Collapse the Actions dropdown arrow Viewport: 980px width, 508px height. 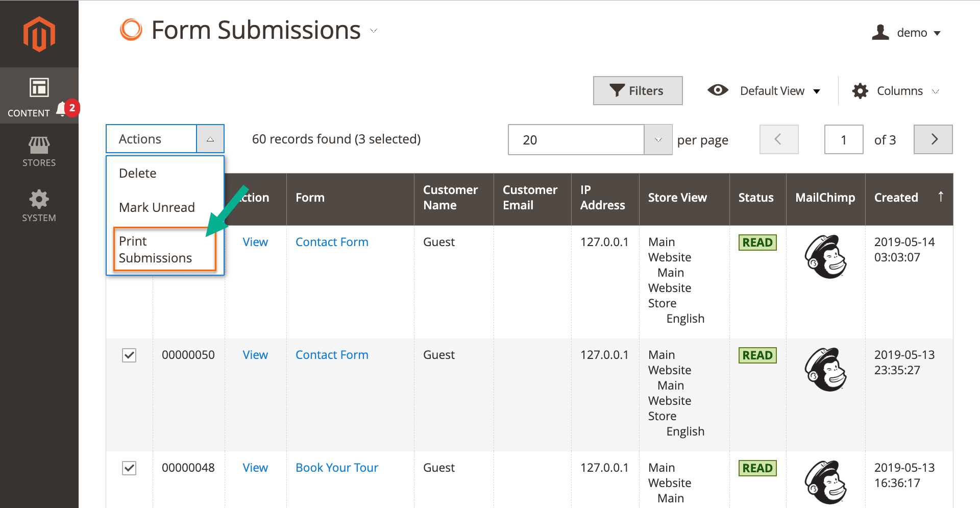point(210,139)
